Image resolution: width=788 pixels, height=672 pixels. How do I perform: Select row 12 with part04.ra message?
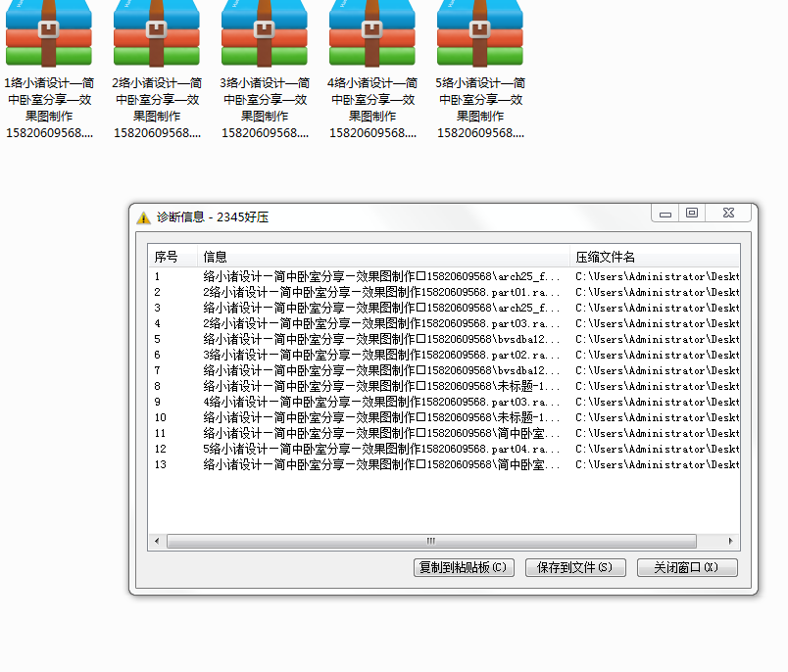pyautogui.click(x=444, y=449)
